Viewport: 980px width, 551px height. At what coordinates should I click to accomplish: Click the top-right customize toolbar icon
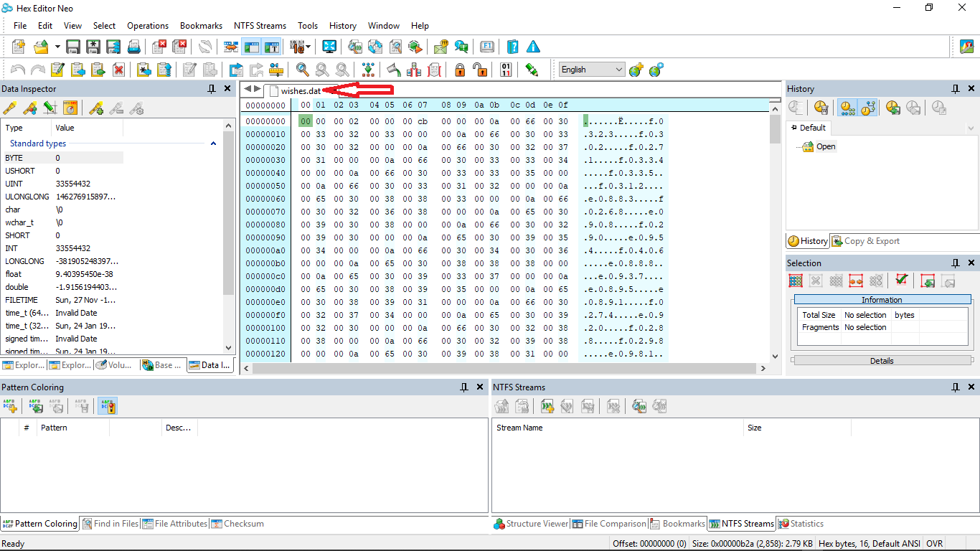tap(967, 47)
